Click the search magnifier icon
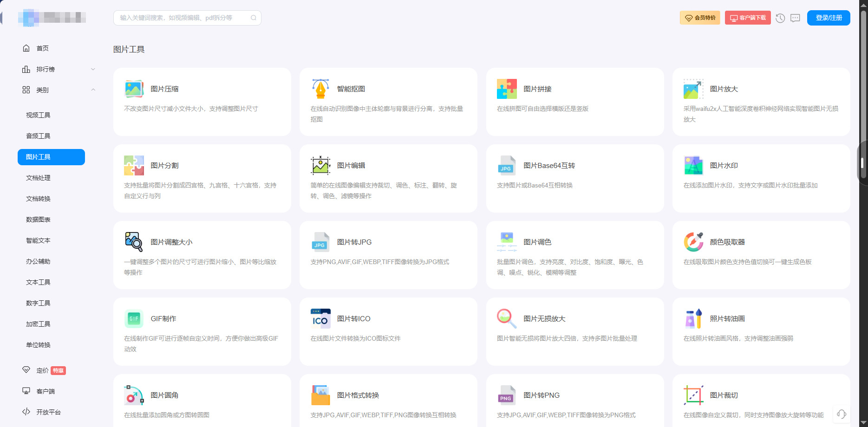868x427 pixels. click(254, 18)
